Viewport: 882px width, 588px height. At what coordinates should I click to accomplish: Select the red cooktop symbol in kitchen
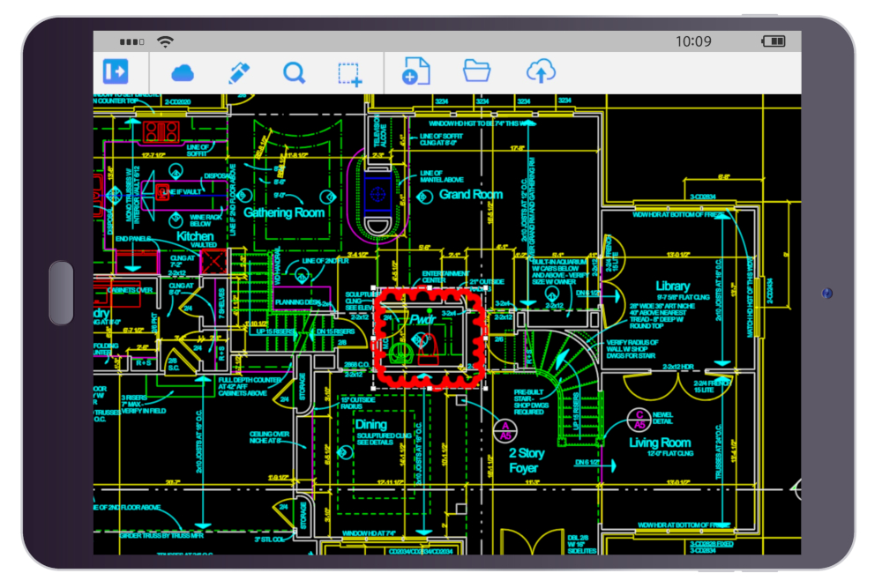[161, 132]
